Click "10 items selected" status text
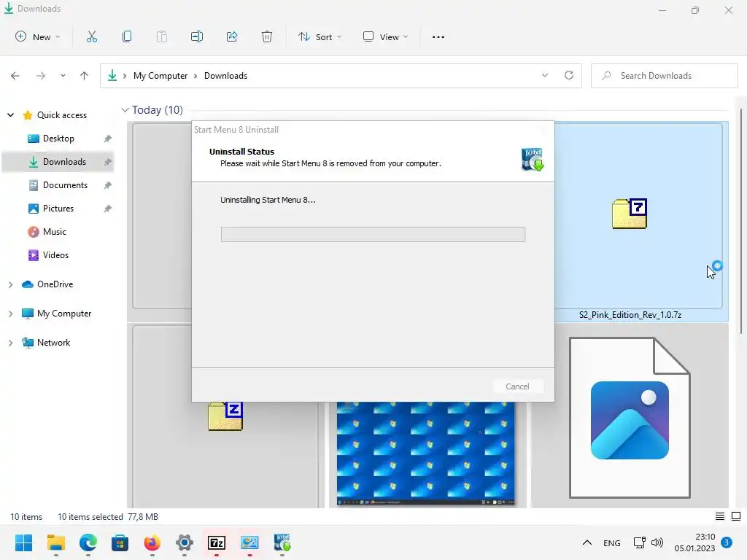 [90, 517]
